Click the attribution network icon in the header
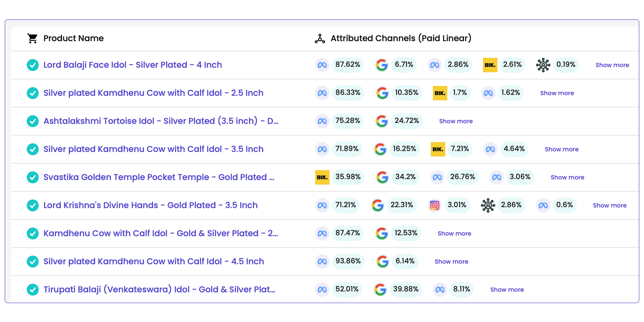 click(x=320, y=39)
